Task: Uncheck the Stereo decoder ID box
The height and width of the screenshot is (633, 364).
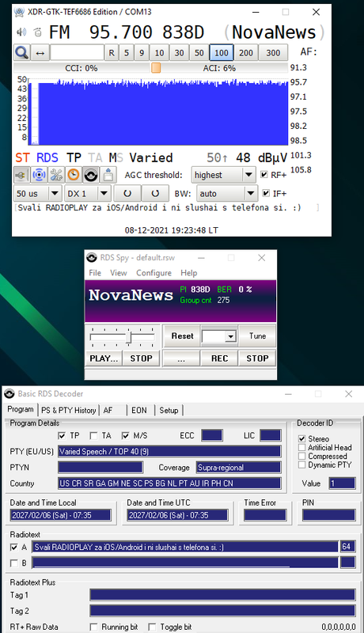Action: 301,438
